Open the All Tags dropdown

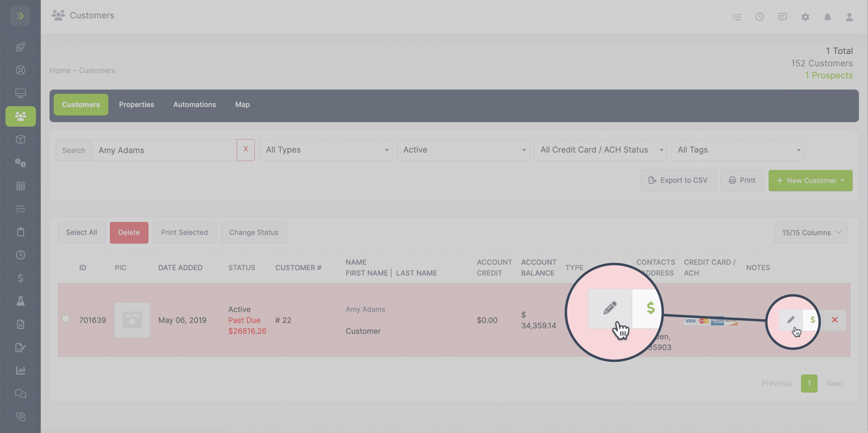(737, 150)
